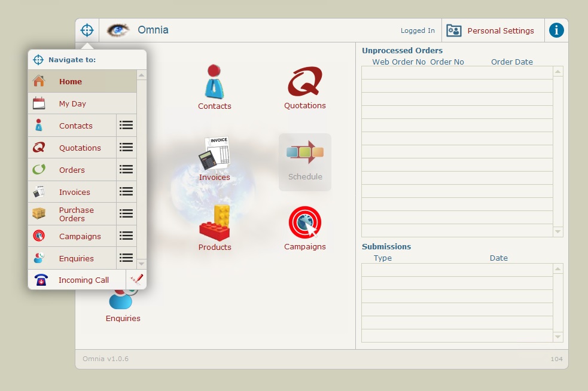Click down arrow of Submissions scrollbar

pyautogui.click(x=558, y=337)
